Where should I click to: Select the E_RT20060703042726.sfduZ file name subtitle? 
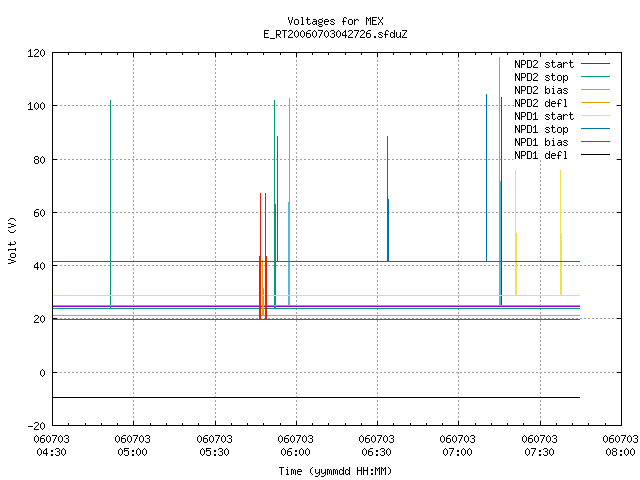point(335,34)
